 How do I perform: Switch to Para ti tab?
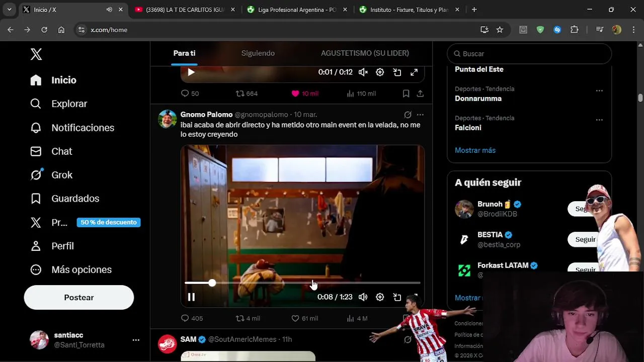pyautogui.click(x=184, y=53)
